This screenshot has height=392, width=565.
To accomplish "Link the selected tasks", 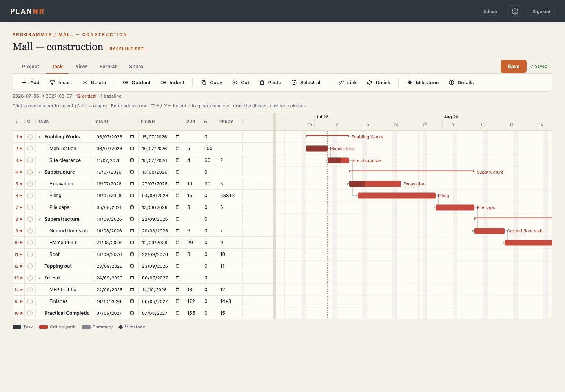I will [348, 83].
